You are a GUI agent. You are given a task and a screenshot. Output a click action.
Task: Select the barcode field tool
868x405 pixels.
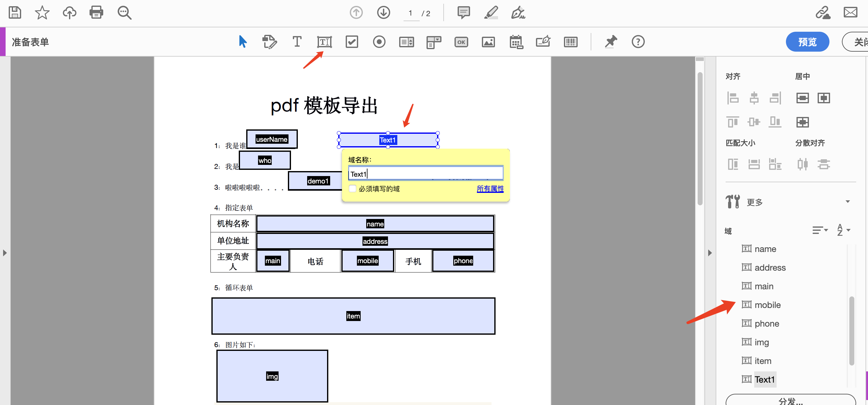click(571, 41)
